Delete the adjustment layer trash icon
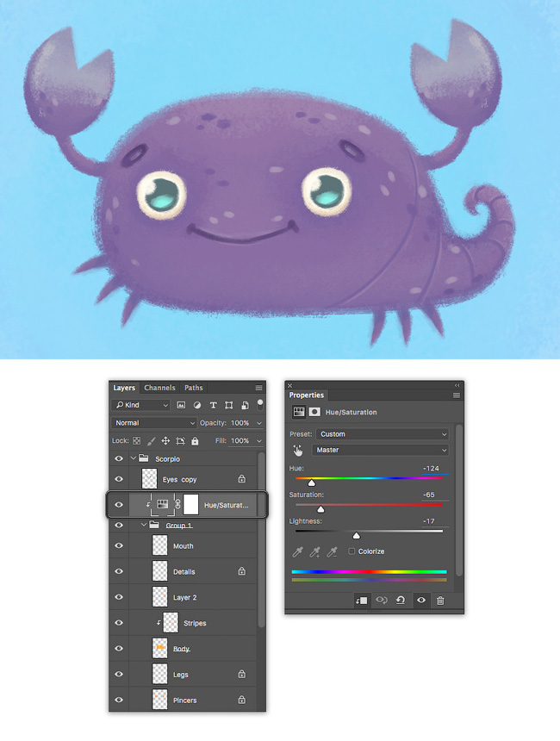The image size is (560, 741). (x=440, y=601)
